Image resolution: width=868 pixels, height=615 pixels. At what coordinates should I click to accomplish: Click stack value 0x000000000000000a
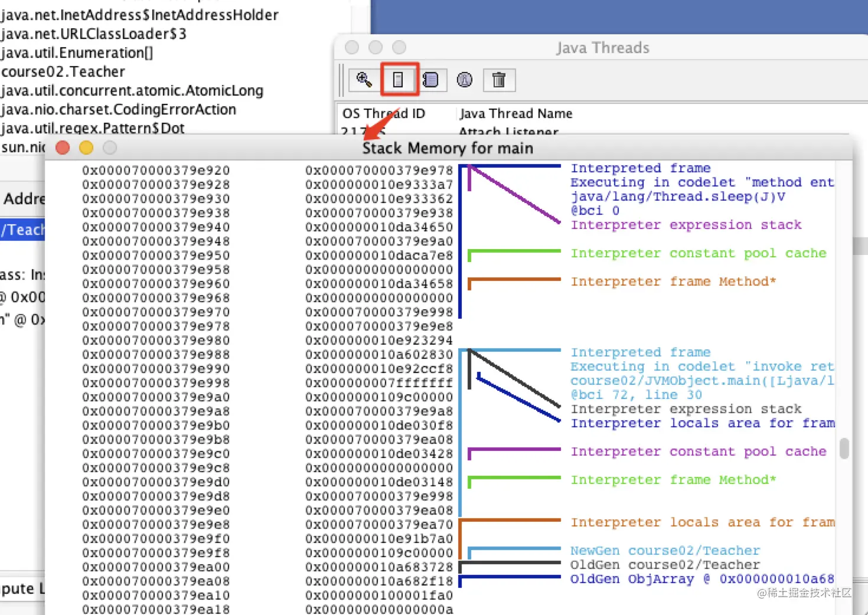pos(379,609)
